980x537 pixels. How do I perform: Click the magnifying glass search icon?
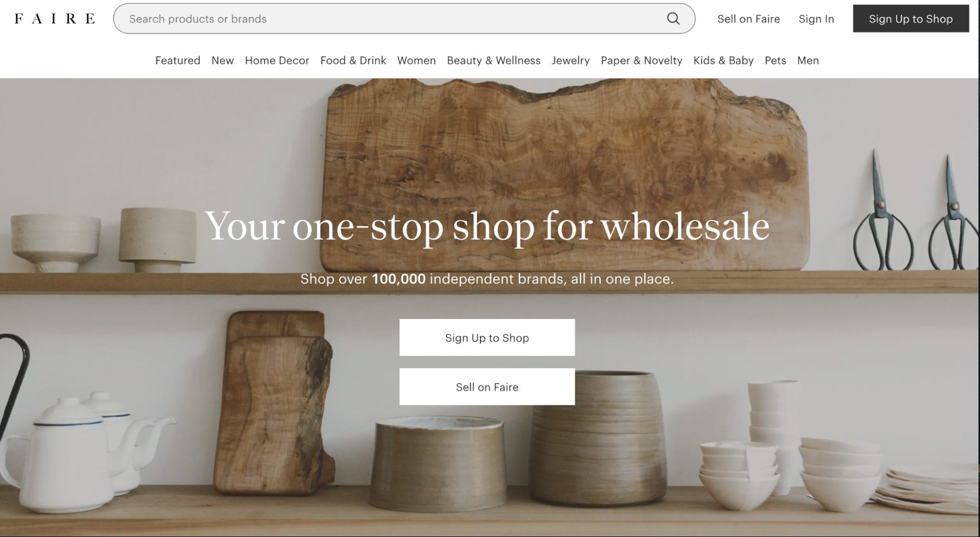point(673,19)
